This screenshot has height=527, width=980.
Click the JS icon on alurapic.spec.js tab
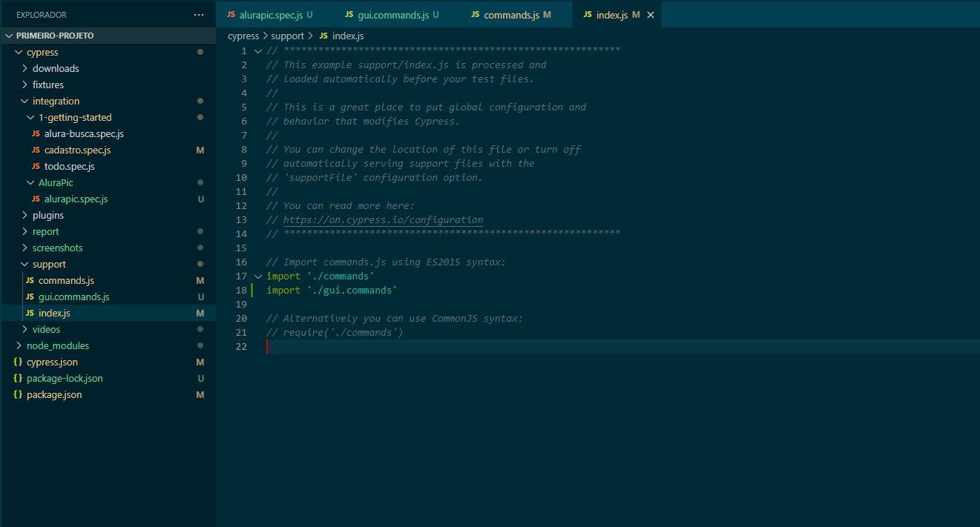click(x=231, y=15)
